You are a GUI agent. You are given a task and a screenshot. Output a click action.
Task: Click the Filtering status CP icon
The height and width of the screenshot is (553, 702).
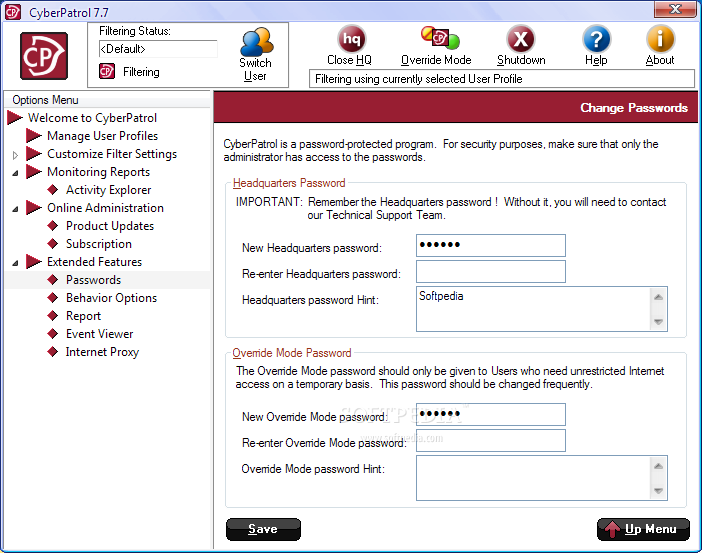click(x=107, y=71)
